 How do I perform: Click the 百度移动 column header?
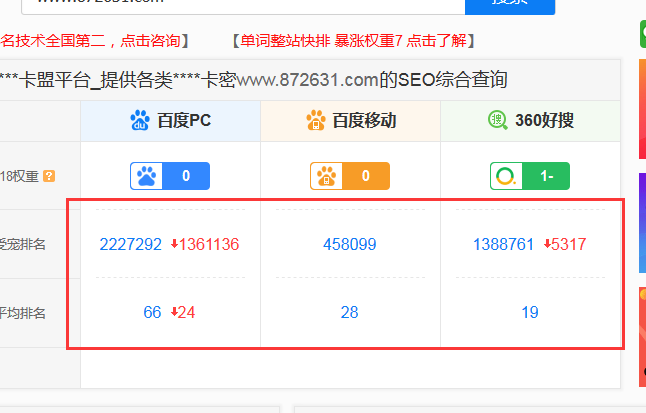tap(351, 121)
